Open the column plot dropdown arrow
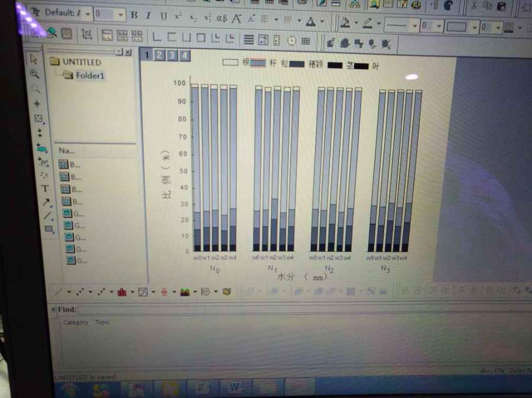 [x=132, y=292]
